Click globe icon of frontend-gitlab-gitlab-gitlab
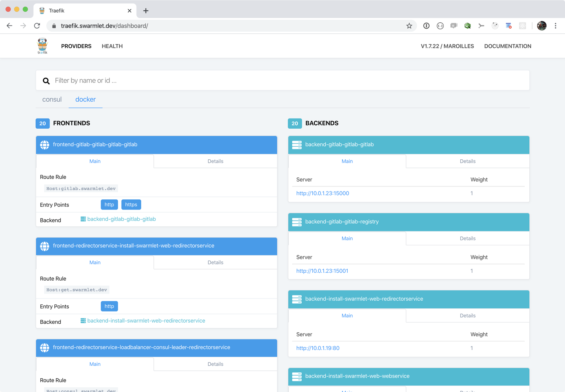Screen dimensions: 565x392 [45, 145]
